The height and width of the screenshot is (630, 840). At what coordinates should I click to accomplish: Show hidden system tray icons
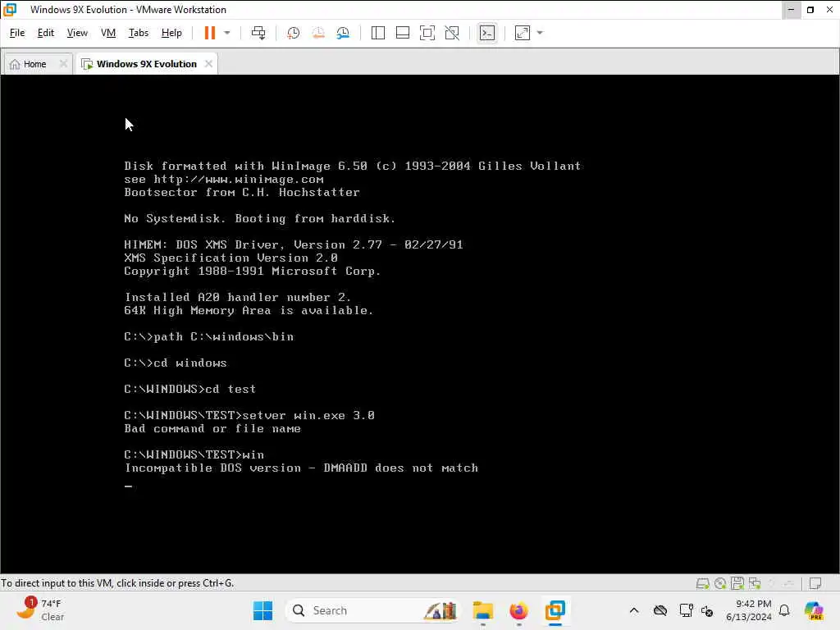tap(634, 610)
